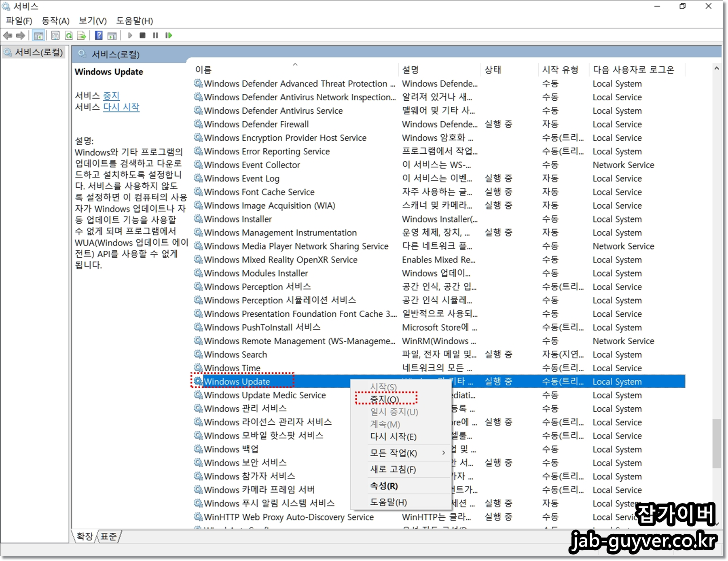
Task: Sort by the 이름 column header
Action: point(295,70)
